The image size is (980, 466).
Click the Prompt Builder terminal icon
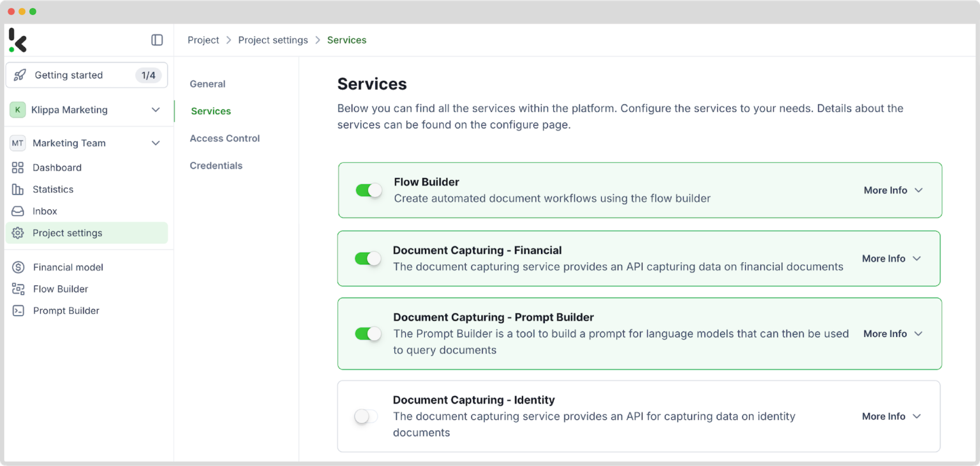19,311
